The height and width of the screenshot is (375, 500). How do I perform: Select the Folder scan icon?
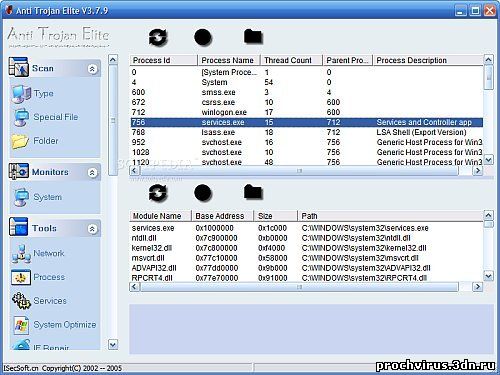tap(20, 141)
